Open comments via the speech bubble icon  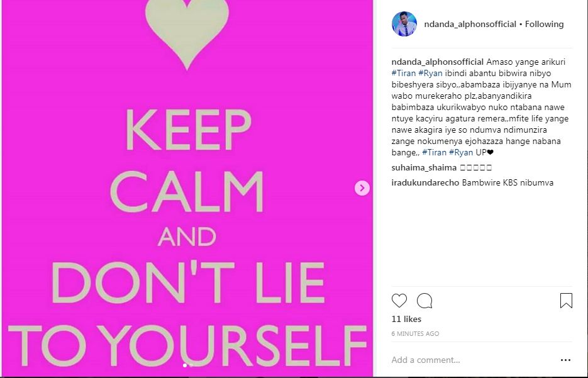[x=424, y=301]
